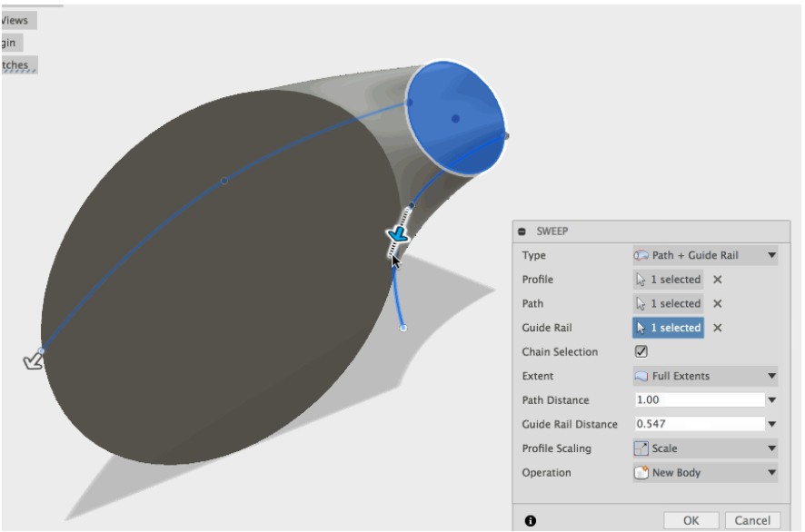Click the blue guide rail distance arrow manipulator
The image size is (805, 532).
pos(397,235)
